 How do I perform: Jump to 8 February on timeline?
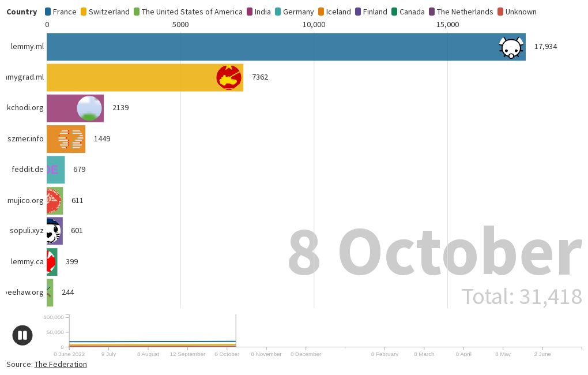[x=385, y=354]
